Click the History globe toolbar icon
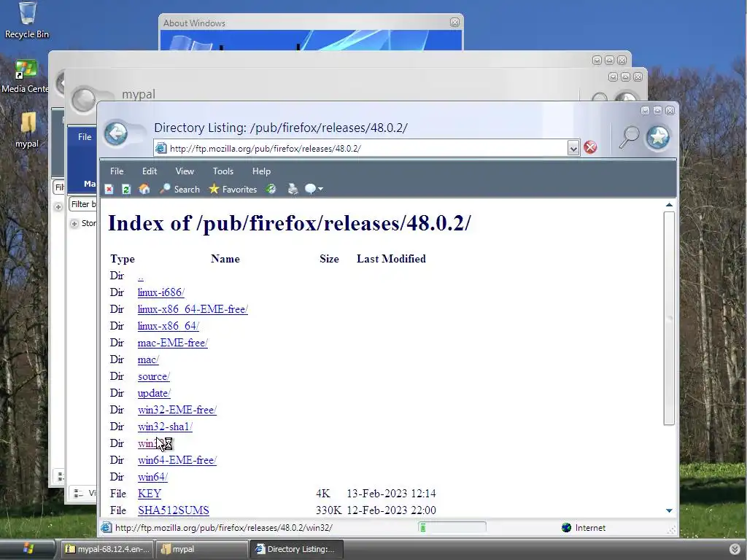This screenshot has width=747, height=560. click(271, 190)
